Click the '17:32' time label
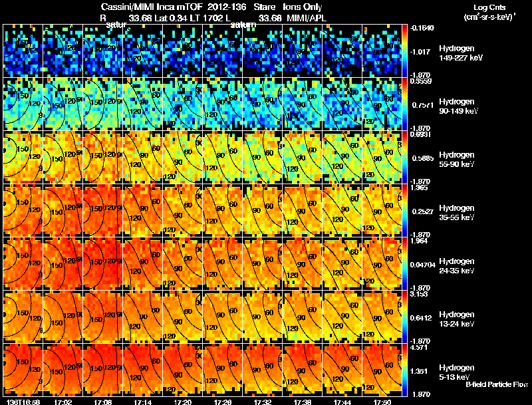532x405 pixels. point(263,402)
